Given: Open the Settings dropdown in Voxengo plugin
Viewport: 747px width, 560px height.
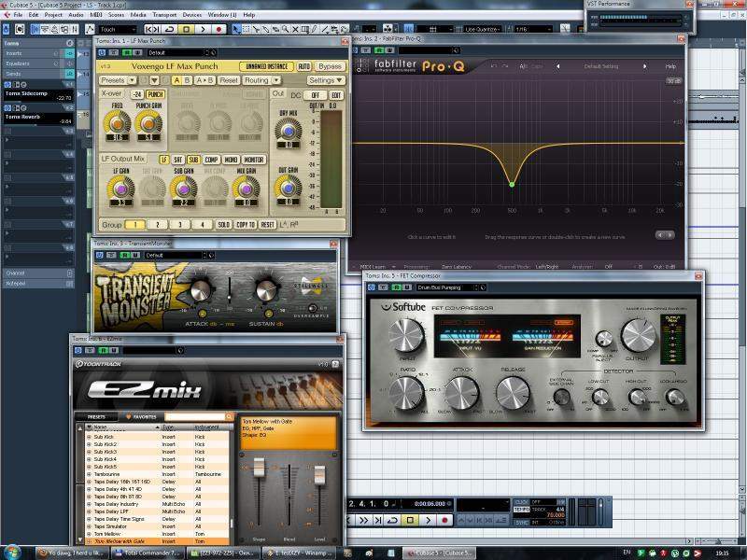Looking at the screenshot, I should 326,80.
